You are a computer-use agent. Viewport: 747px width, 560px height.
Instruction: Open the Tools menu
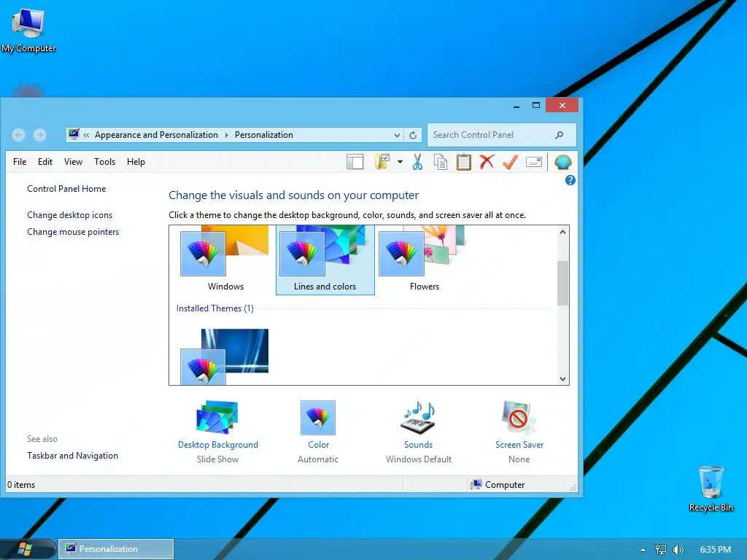[105, 162]
